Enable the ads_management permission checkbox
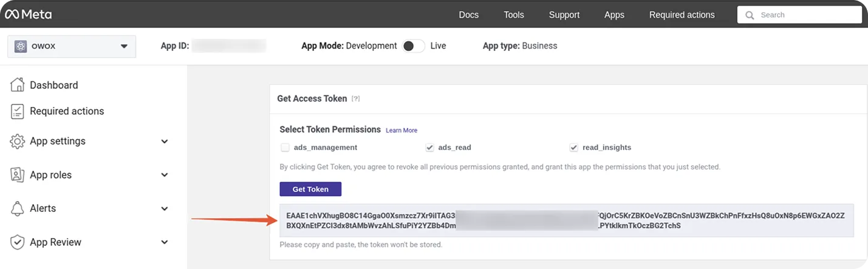 (285, 148)
